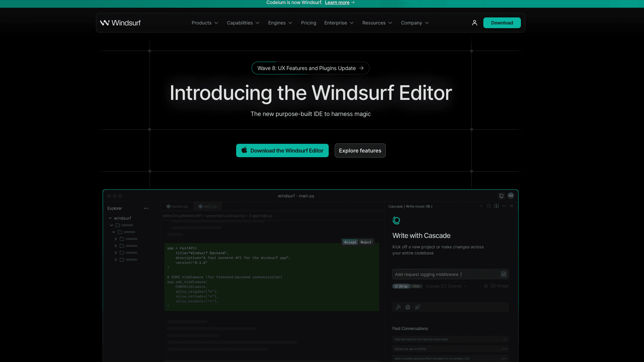
Task: Click the Cascade icon in editor title bar
Action: (x=501, y=196)
